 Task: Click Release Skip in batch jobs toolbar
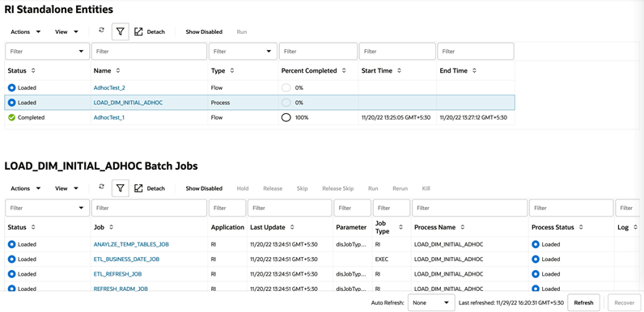(x=337, y=188)
